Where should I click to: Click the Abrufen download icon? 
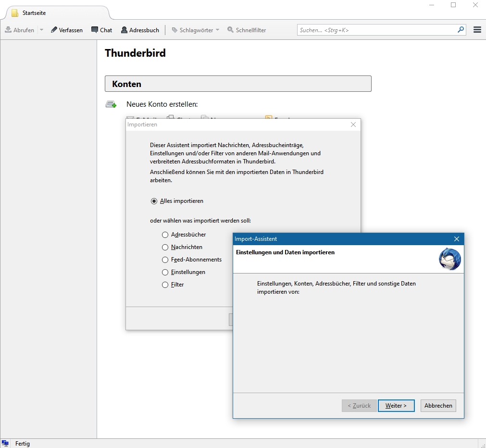tap(8, 30)
